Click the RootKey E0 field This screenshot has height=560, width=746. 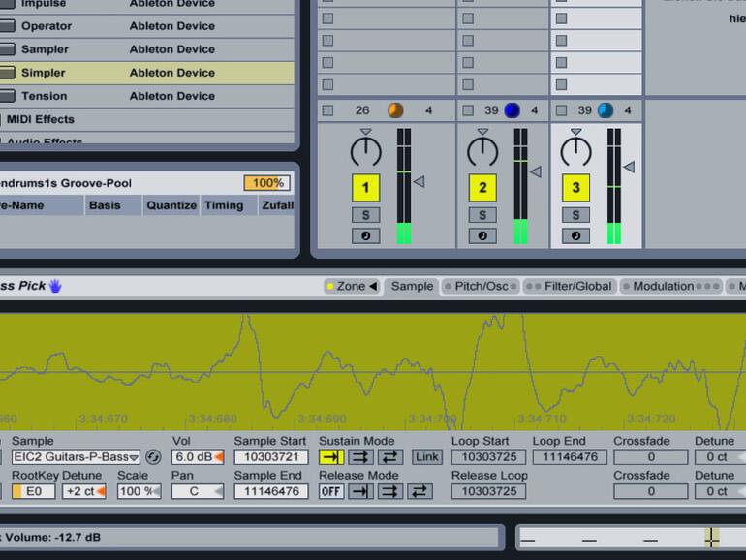(x=33, y=491)
